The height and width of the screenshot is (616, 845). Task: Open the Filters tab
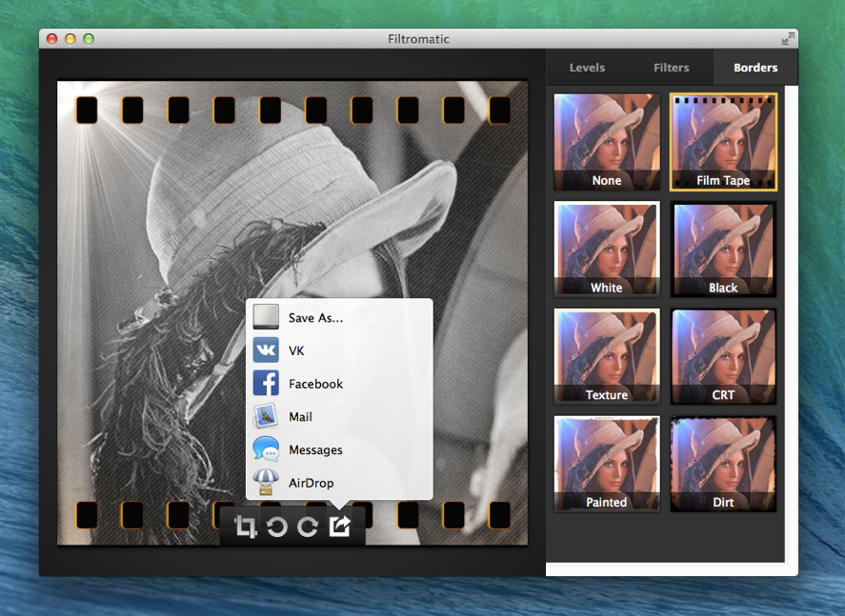(672, 68)
